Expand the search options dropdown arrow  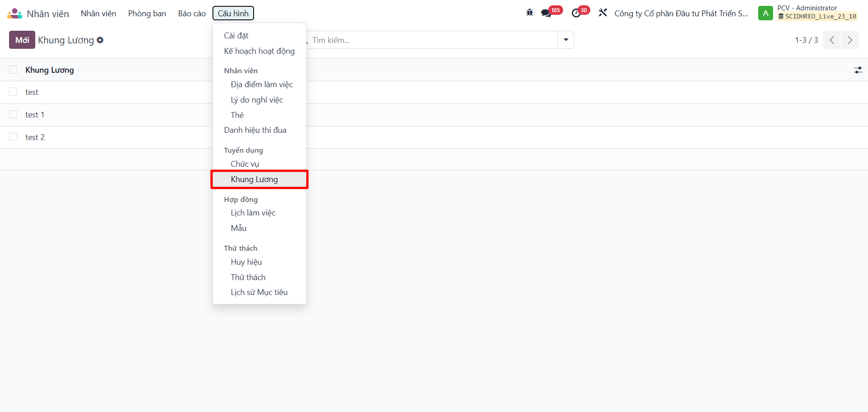pos(566,40)
